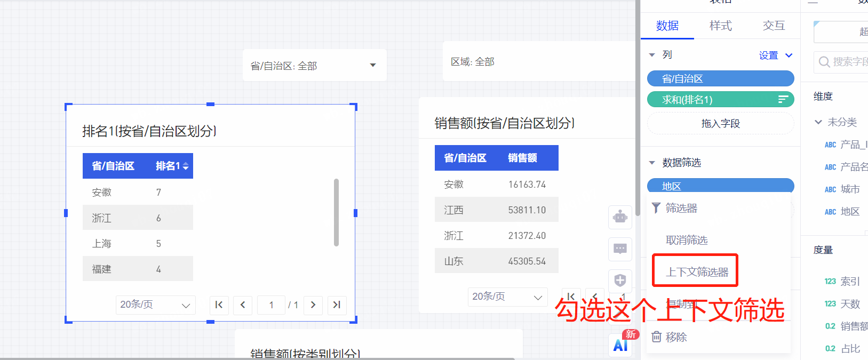Image resolution: width=868 pixels, height=360 pixels.
Task: Click 移除 to remove the filter
Action: click(x=675, y=337)
